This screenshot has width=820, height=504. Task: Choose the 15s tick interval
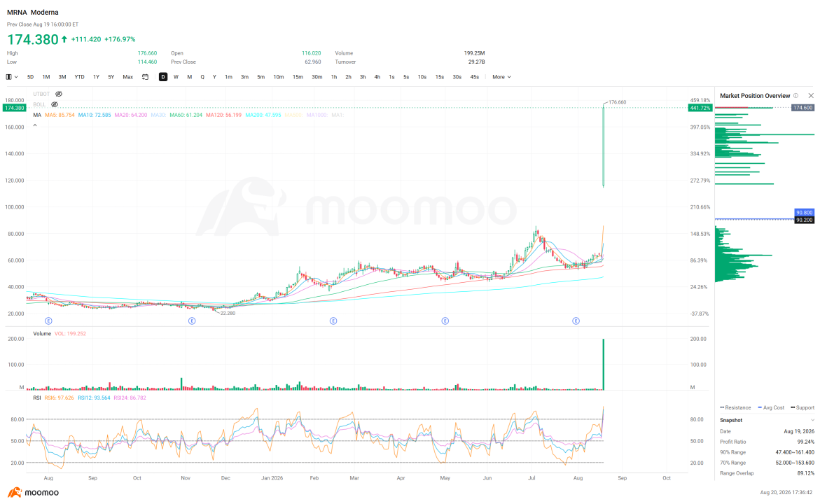point(439,77)
